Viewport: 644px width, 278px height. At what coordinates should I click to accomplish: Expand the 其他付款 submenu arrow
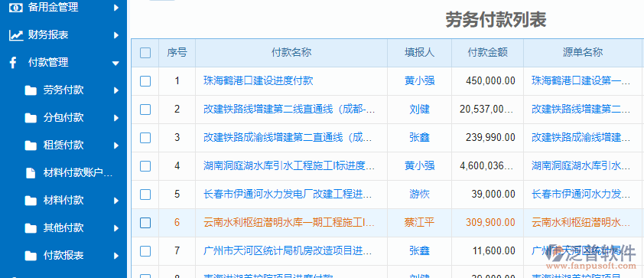pyautogui.click(x=116, y=228)
